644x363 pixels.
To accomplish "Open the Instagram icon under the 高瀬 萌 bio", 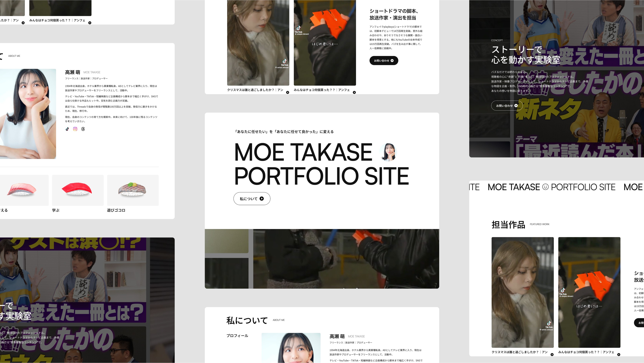I will click(x=75, y=129).
